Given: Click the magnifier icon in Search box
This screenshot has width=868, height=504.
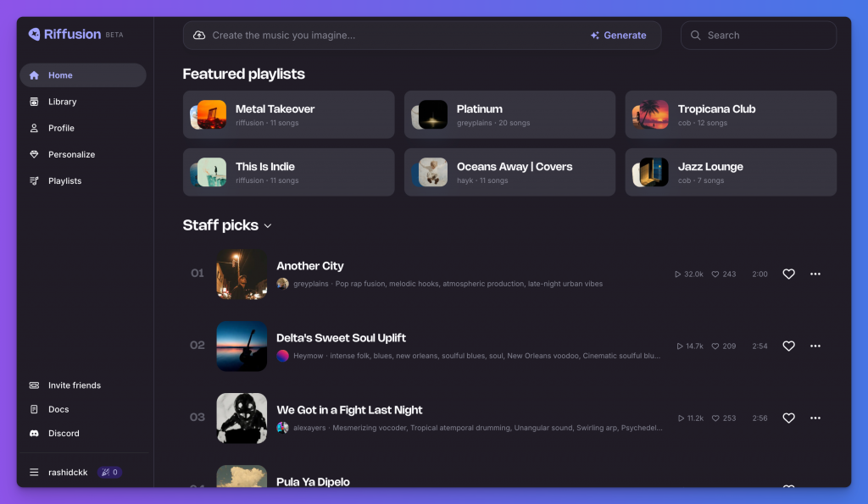Looking at the screenshot, I should click(x=696, y=36).
